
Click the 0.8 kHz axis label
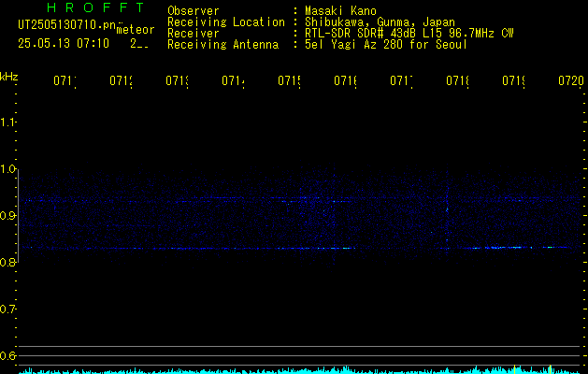(7, 262)
